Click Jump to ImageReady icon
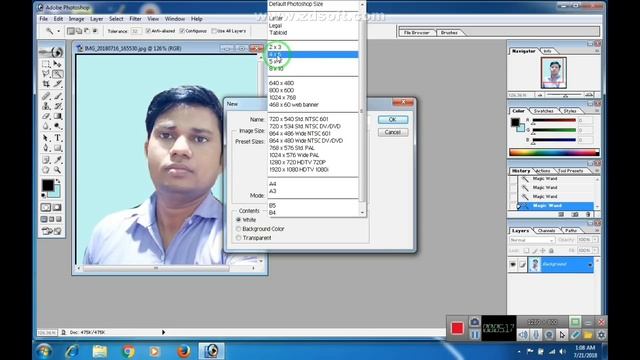Viewport: 640px width, 360px height. click(51, 231)
